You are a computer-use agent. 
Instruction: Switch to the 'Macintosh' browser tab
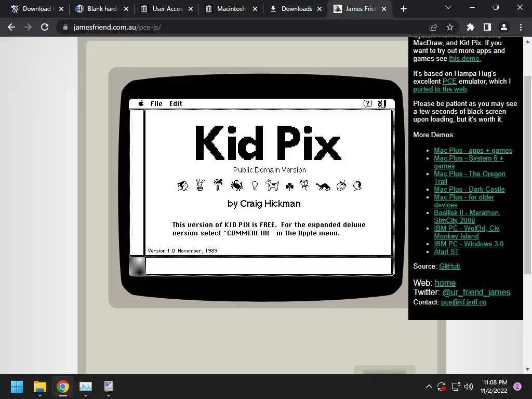click(231, 9)
